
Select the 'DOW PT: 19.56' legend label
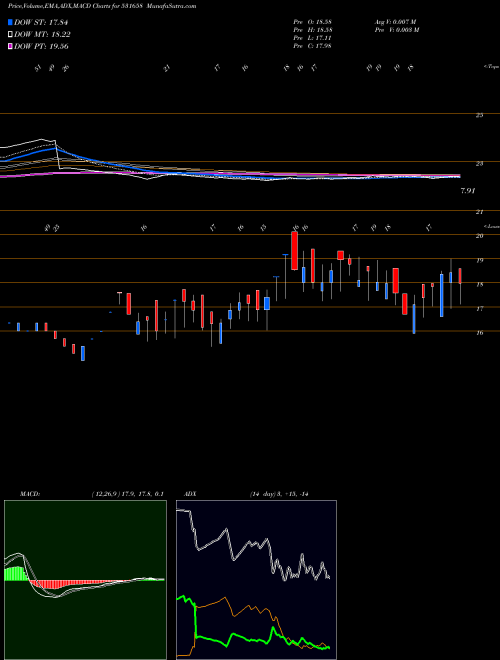coord(41,46)
